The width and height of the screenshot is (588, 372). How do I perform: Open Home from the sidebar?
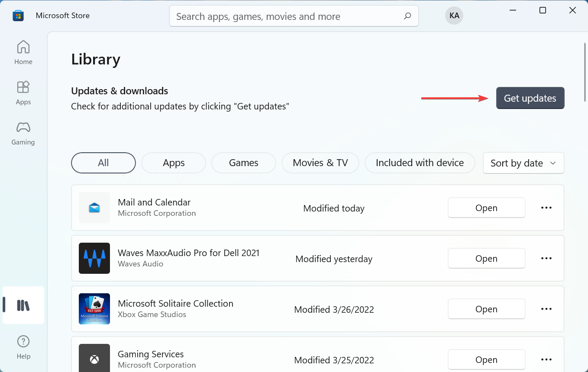click(x=23, y=51)
